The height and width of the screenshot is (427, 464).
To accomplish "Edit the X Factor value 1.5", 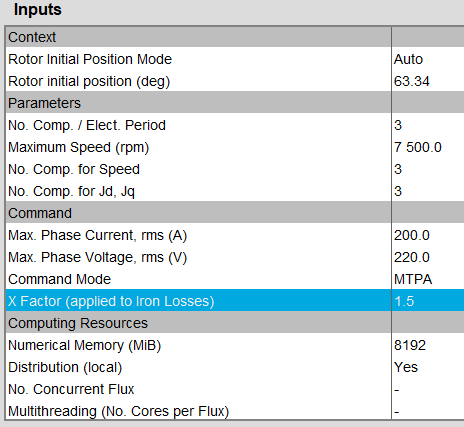I will (x=428, y=301).
